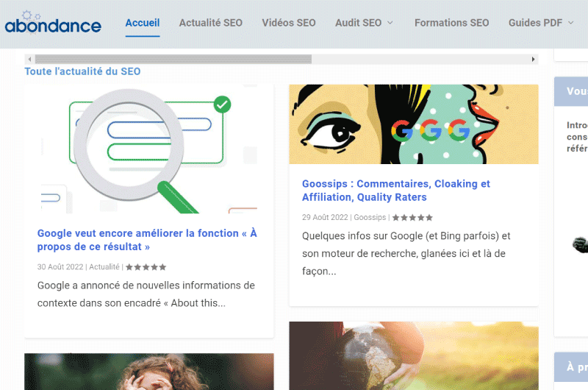Open the Actualité SEO menu
588x390 pixels.
211,23
